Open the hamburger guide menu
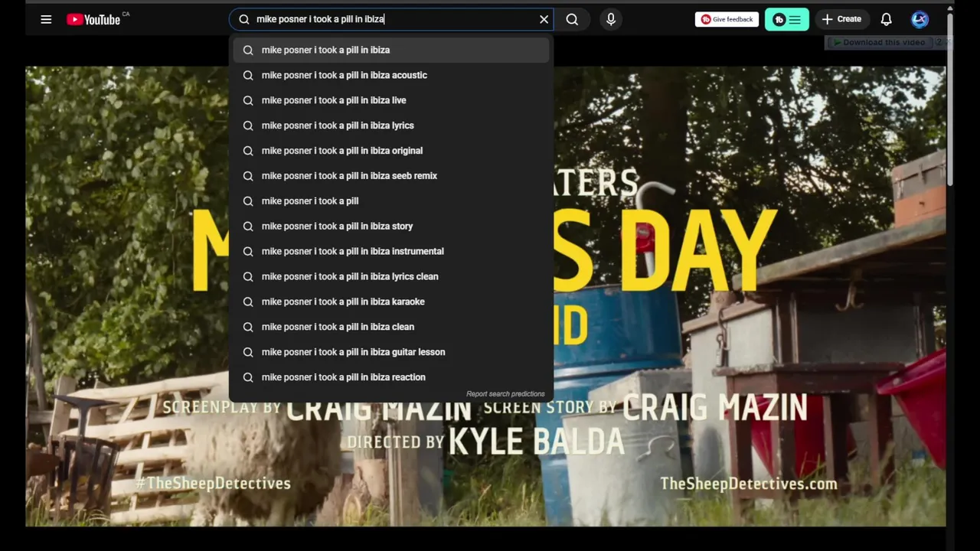Viewport: 980px width, 551px height. pyautogui.click(x=46, y=19)
